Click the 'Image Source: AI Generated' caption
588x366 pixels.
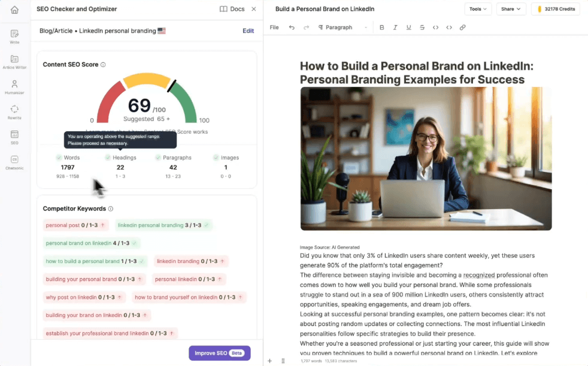(x=329, y=247)
